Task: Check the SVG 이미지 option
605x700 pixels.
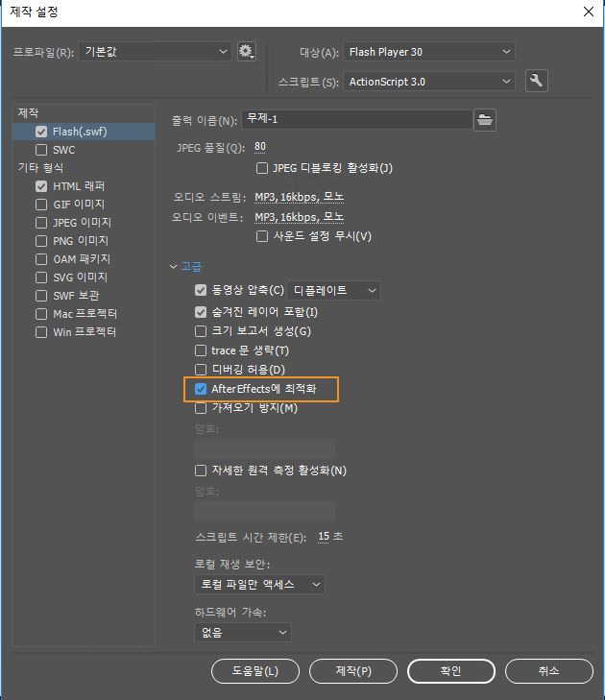Action: pyautogui.click(x=41, y=278)
